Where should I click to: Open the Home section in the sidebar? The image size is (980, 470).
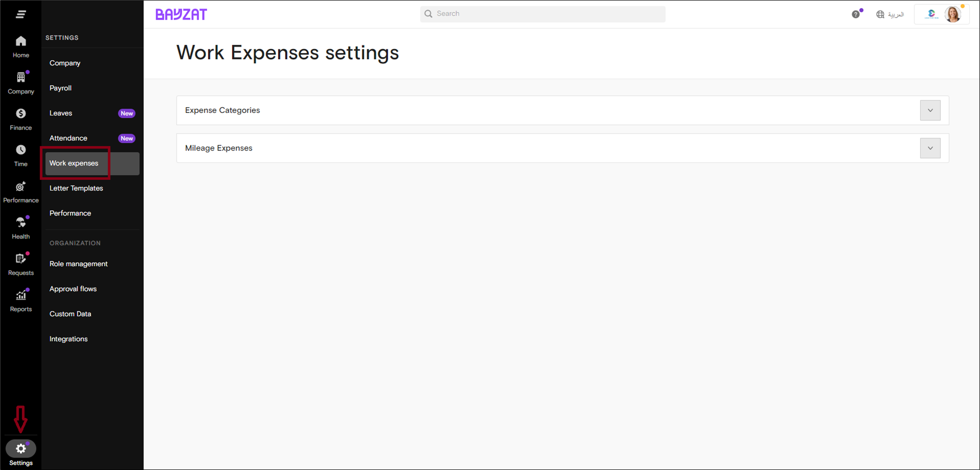[21, 46]
